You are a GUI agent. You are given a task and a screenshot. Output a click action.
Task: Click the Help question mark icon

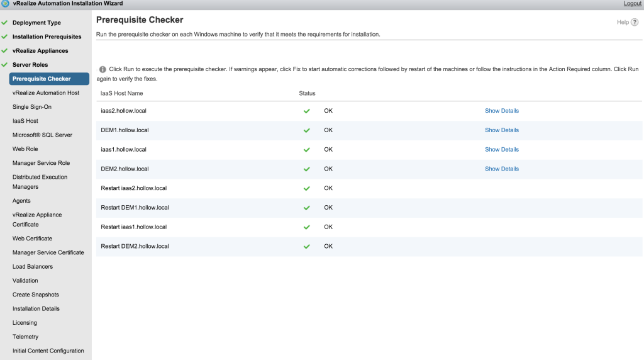635,22
